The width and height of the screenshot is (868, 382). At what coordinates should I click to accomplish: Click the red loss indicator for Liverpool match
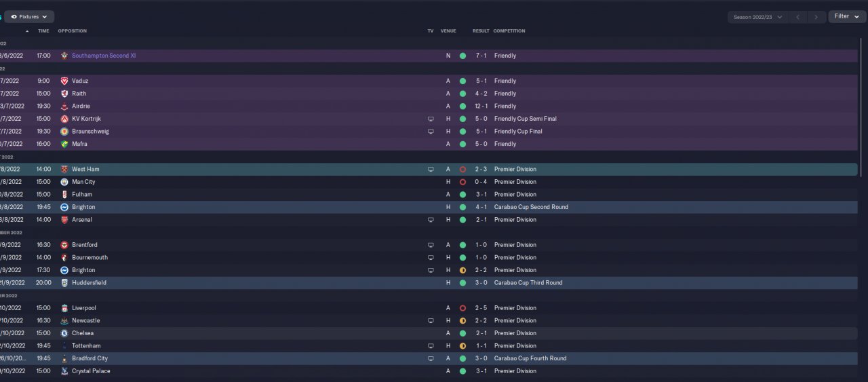462,308
